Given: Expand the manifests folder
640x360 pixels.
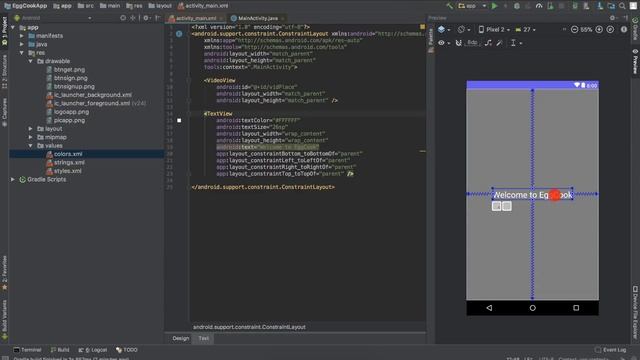Looking at the screenshot, I should tap(22, 36).
